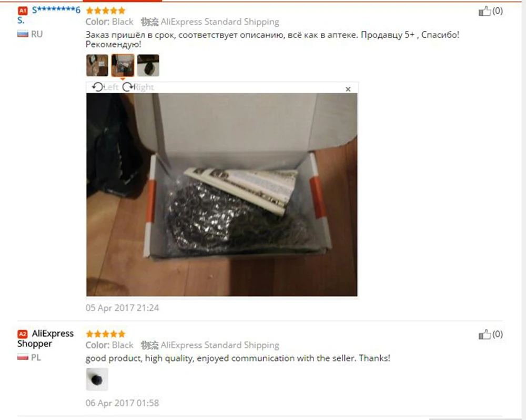Open reviewer S*********6 S. profile link
The width and height of the screenshot is (526, 420).
coord(49,15)
